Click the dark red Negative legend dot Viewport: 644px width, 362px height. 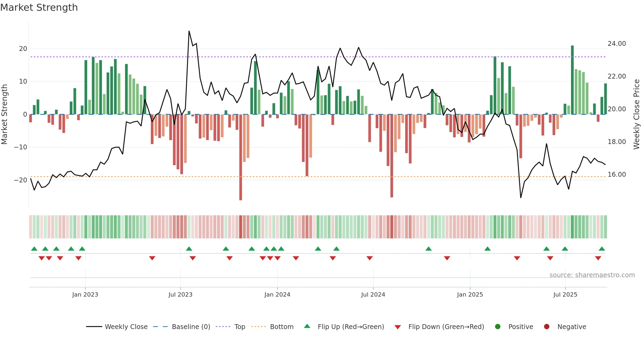547,327
